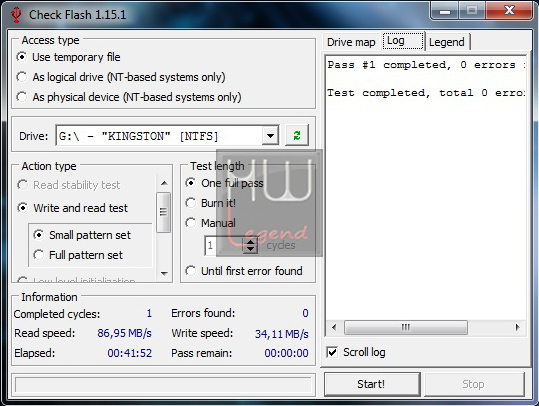Open the Legend tab
The width and height of the screenshot is (539, 406).
pyautogui.click(x=447, y=42)
